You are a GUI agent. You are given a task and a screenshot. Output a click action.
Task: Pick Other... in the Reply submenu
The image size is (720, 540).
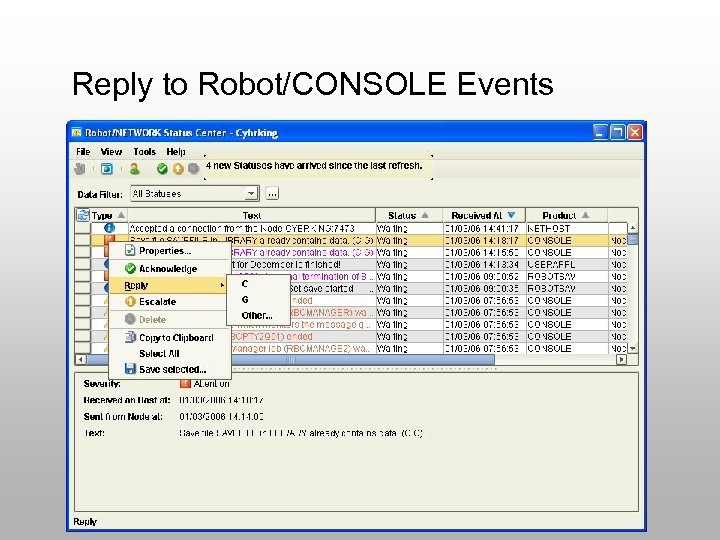[x=259, y=315]
